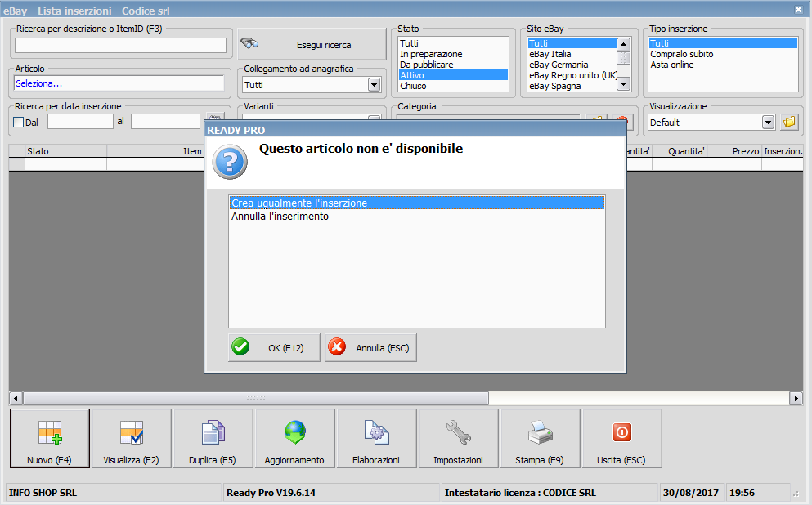The width and height of the screenshot is (812, 505).
Task: Click Intestatario licenza : CODICE SRL entry
Action: click(x=520, y=493)
